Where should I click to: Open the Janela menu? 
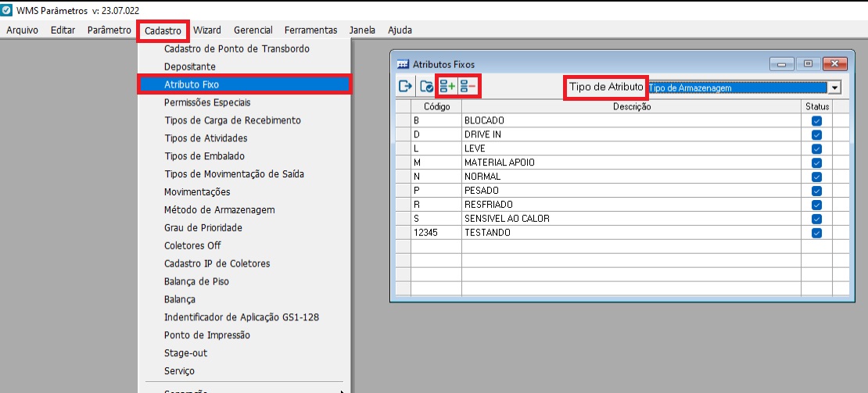tap(362, 30)
